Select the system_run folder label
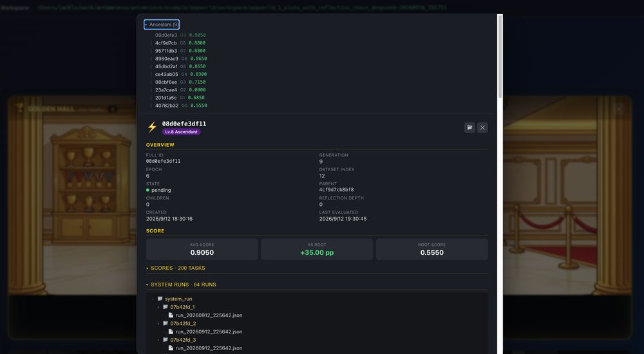644x354 pixels. (x=178, y=299)
